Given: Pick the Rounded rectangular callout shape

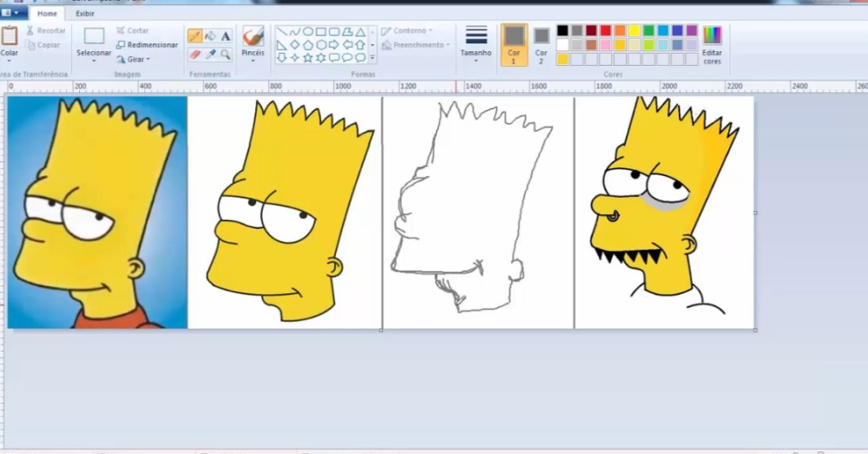Looking at the screenshot, I should (x=334, y=57).
